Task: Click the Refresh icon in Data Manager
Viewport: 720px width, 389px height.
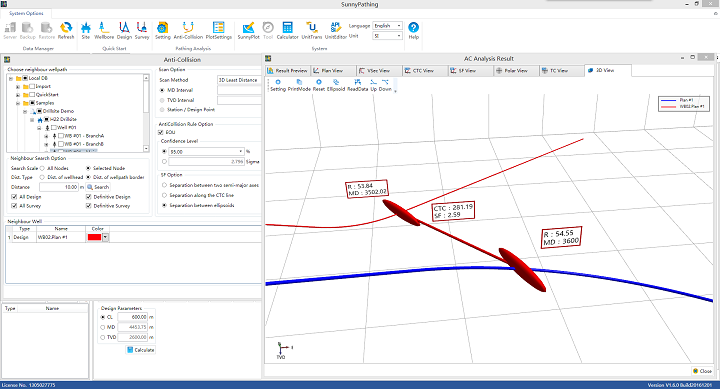Action: (x=66, y=31)
